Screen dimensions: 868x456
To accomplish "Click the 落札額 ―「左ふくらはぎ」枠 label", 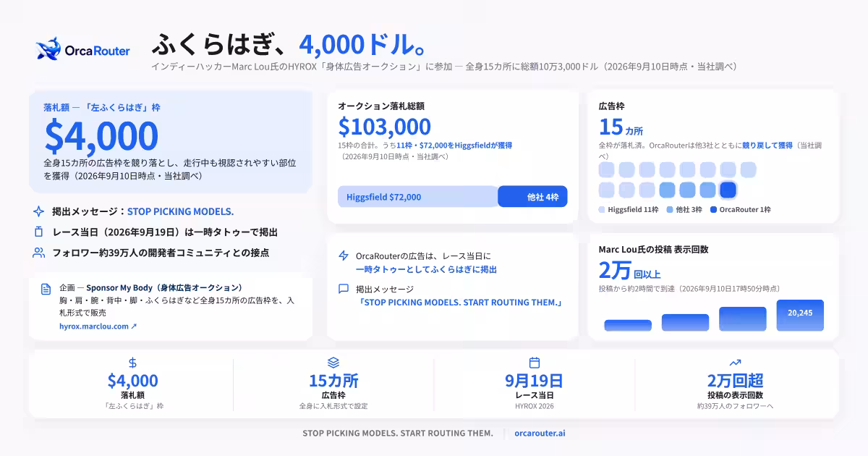I will [x=102, y=107].
